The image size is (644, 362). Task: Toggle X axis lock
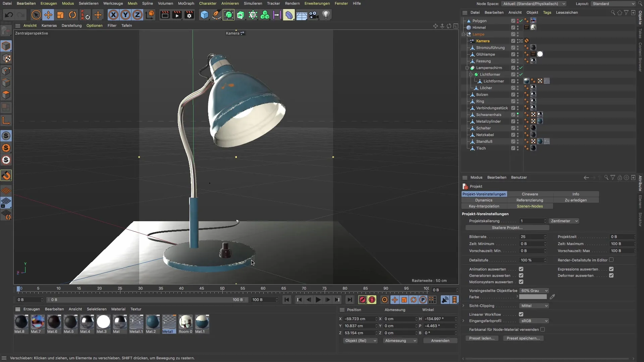click(x=113, y=15)
